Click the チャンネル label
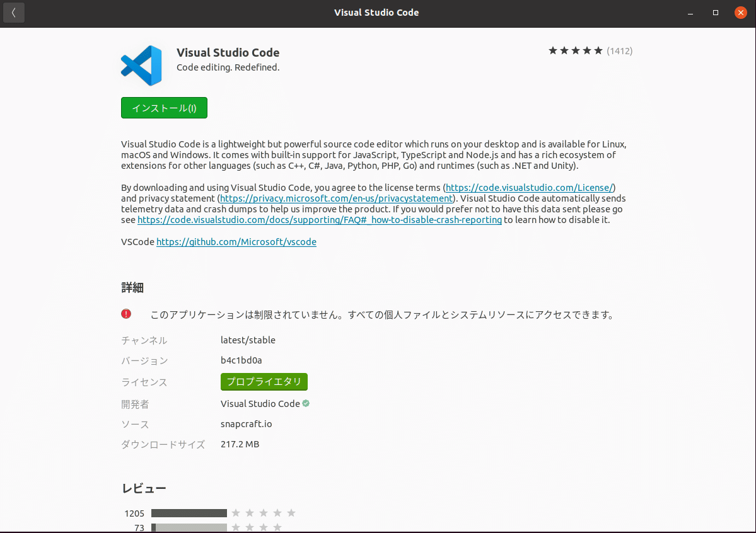756x533 pixels. tap(144, 341)
